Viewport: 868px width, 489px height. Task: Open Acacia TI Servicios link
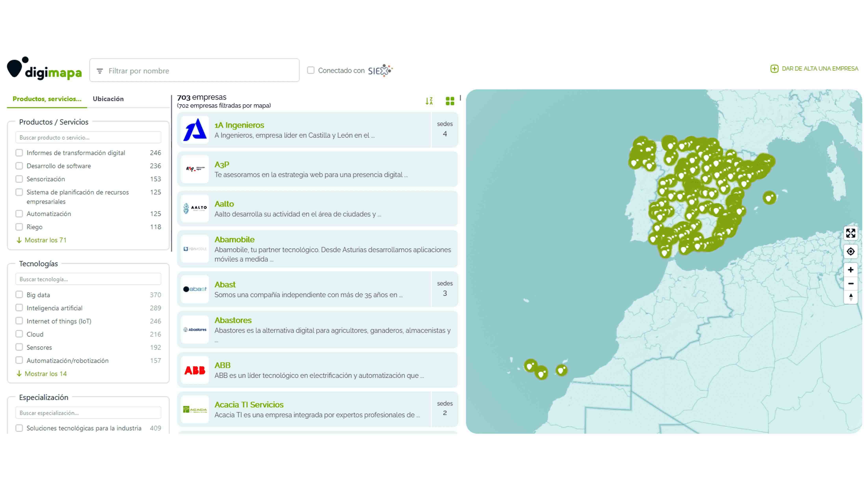[249, 405]
